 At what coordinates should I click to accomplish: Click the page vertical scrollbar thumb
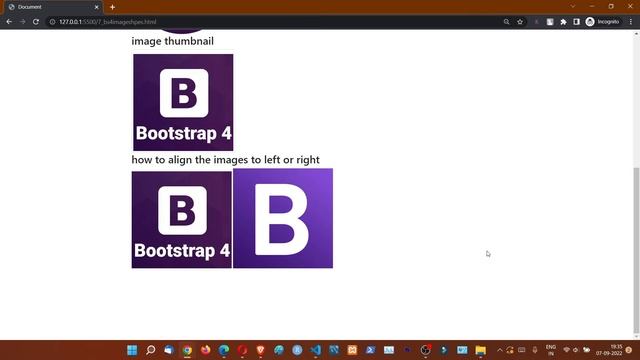click(636, 250)
